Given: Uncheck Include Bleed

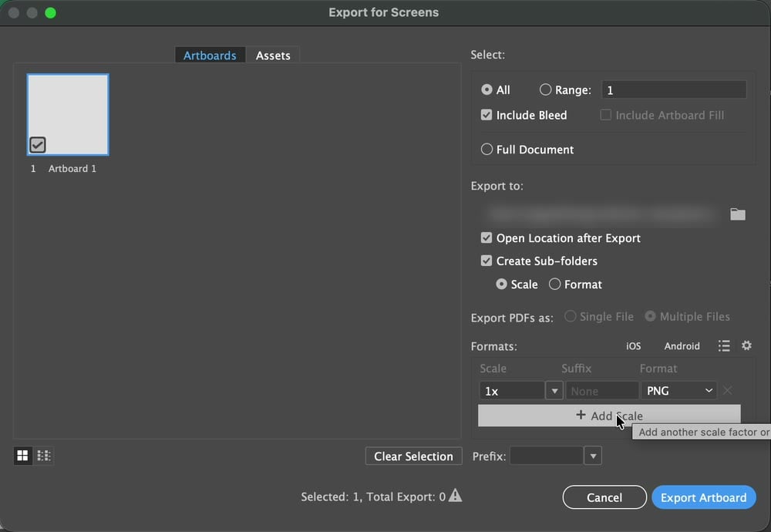Looking at the screenshot, I should click(x=487, y=115).
